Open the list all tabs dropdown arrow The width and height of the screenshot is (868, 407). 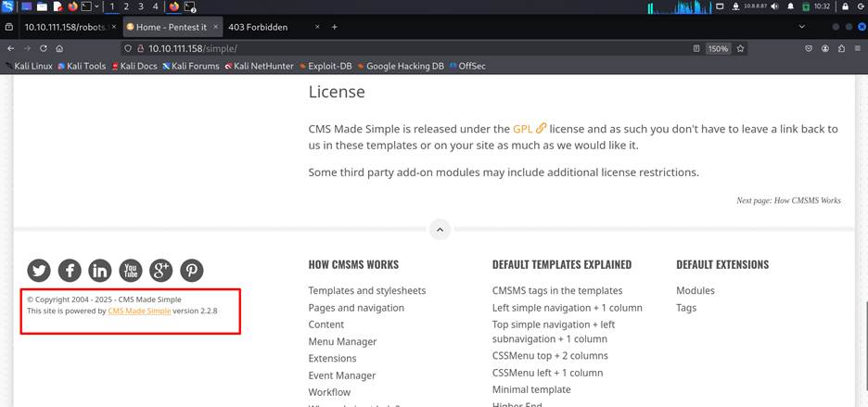[802, 27]
